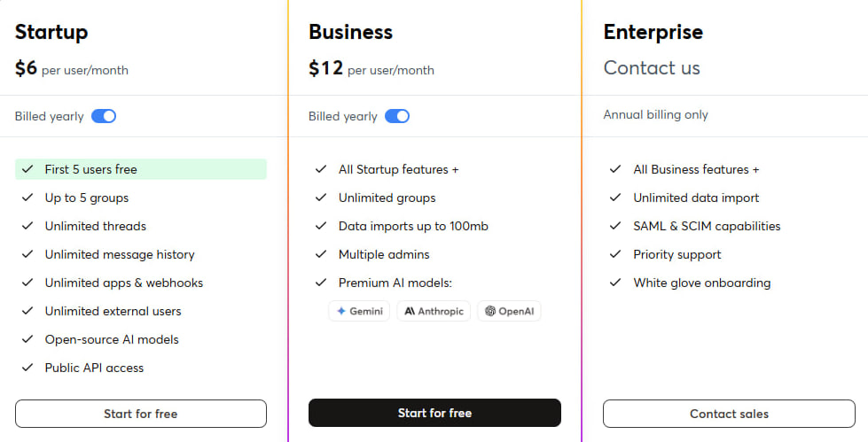Image resolution: width=868 pixels, height=442 pixels.
Task: Click the White glove onboarding feature
Action: click(x=701, y=283)
